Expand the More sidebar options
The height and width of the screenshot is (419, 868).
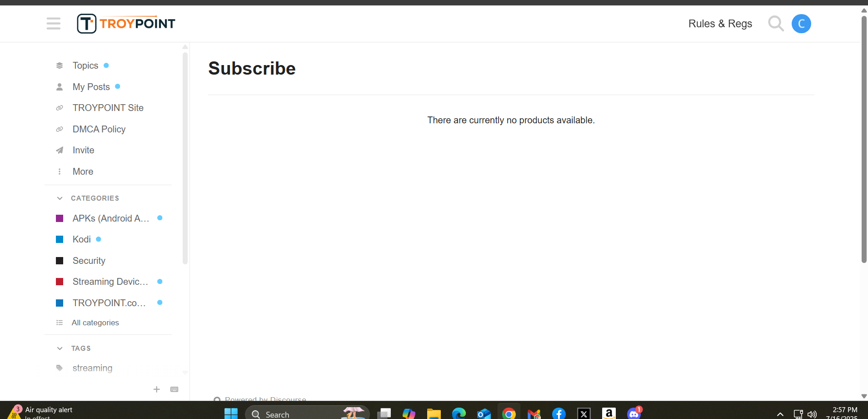coord(83,172)
